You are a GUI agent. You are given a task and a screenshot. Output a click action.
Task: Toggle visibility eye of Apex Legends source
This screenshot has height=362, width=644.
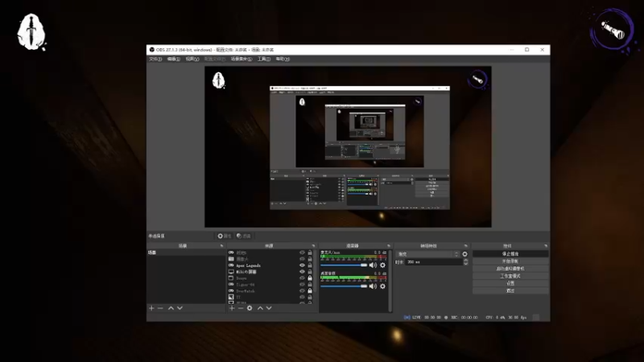coord(303,265)
